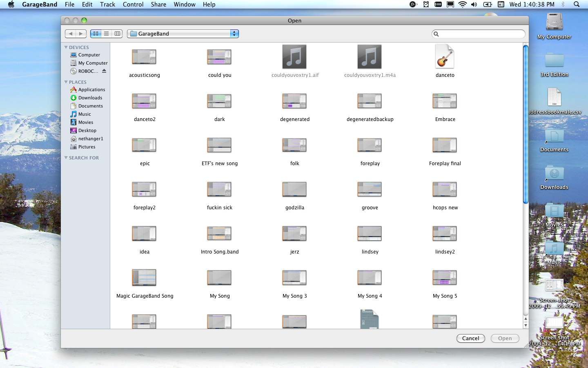
Task: Open the Edit menu
Action: [87, 4]
